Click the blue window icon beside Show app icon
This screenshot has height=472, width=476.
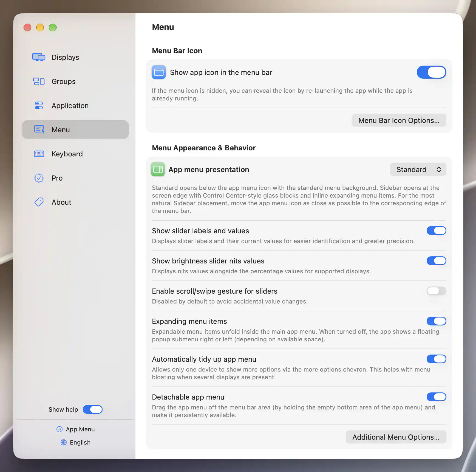[159, 72]
